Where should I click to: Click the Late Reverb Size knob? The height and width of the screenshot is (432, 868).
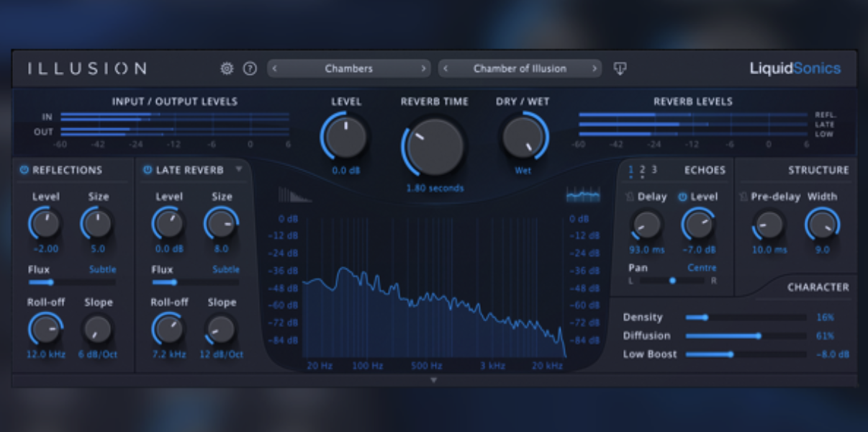point(222,224)
